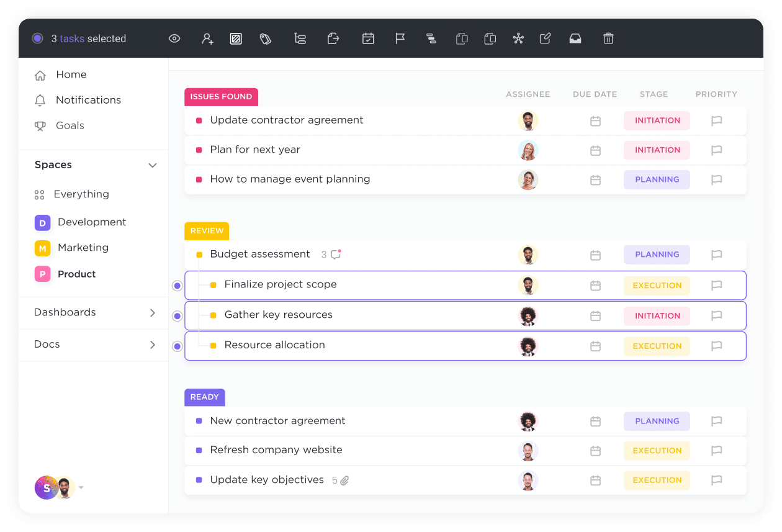Set priority using the flag toolbar icon
The width and height of the screenshot is (782, 532).
tap(400, 38)
